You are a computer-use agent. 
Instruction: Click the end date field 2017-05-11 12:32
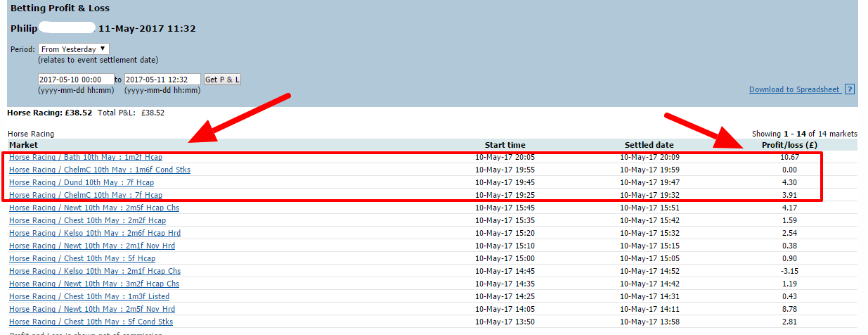(x=163, y=80)
